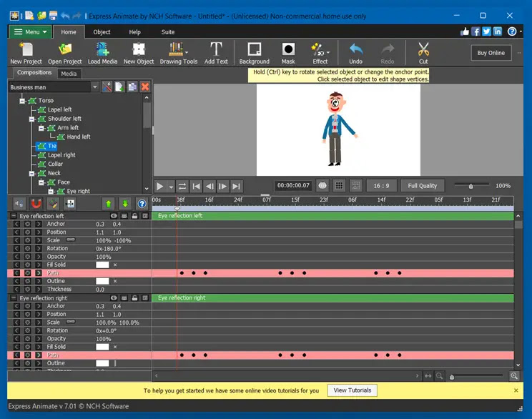Collapse the Arm left node
The width and height of the screenshot is (532, 419).
click(x=41, y=128)
